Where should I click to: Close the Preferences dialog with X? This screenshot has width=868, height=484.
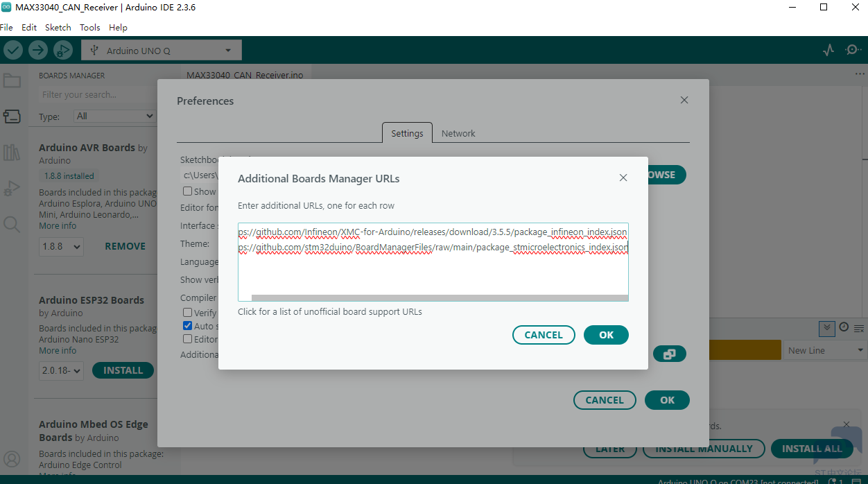(x=684, y=100)
